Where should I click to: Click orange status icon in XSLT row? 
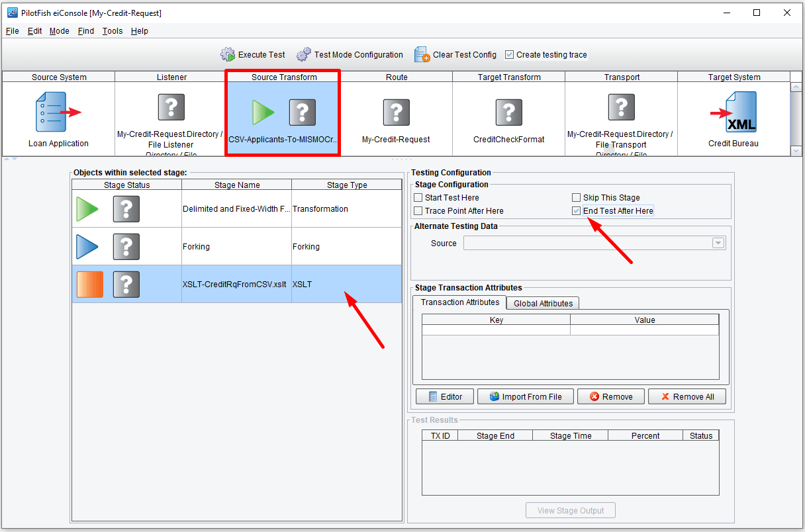coord(90,285)
